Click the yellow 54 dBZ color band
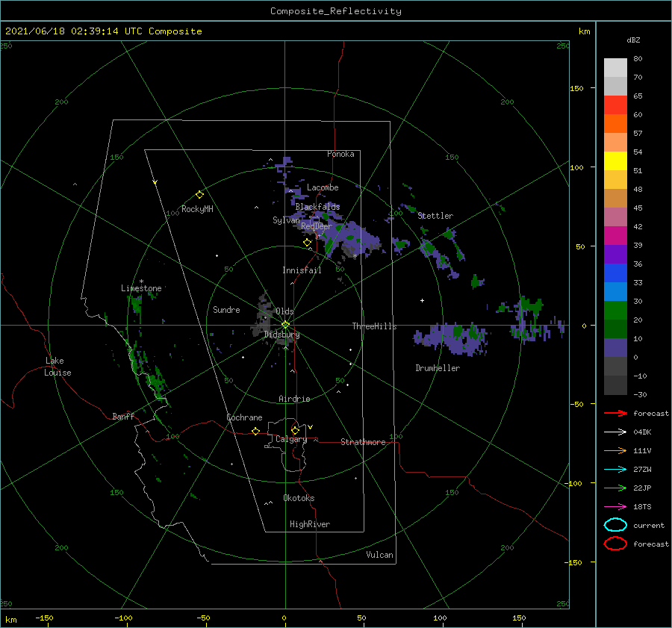The height and width of the screenshot is (628, 672). (615, 161)
